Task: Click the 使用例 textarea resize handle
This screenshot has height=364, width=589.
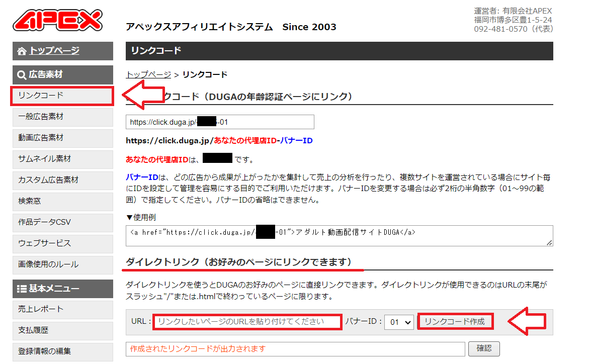Action: pyautogui.click(x=550, y=243)
